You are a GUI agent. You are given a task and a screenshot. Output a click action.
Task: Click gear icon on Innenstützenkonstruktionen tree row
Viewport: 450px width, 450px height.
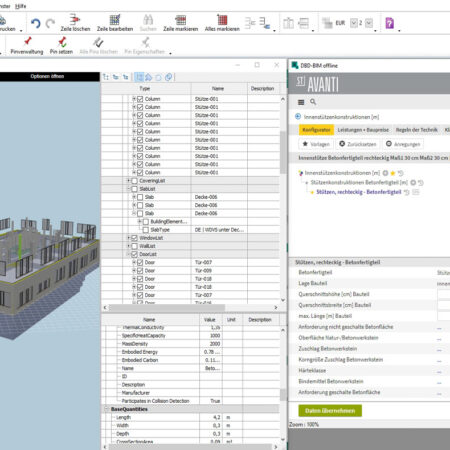(x=385, y=173)
